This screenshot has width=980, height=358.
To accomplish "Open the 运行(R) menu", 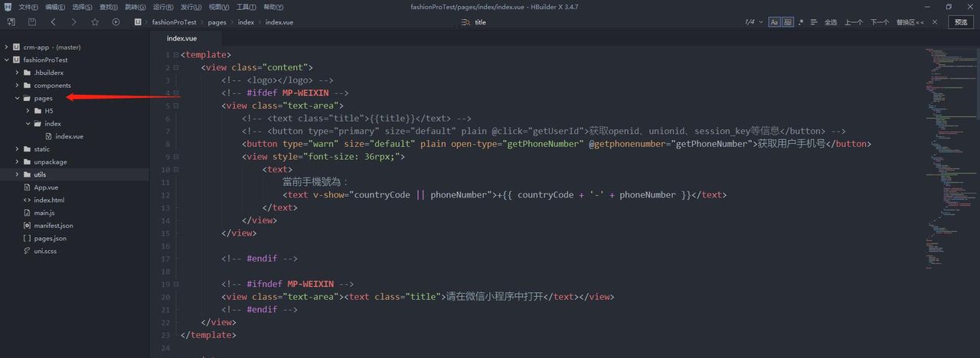I will coord(163,7).
